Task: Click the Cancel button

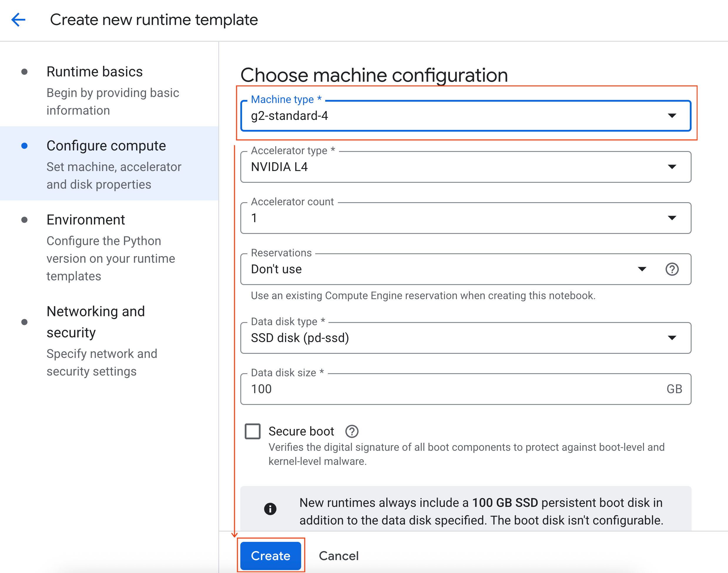Action: [x=338, y=556]
